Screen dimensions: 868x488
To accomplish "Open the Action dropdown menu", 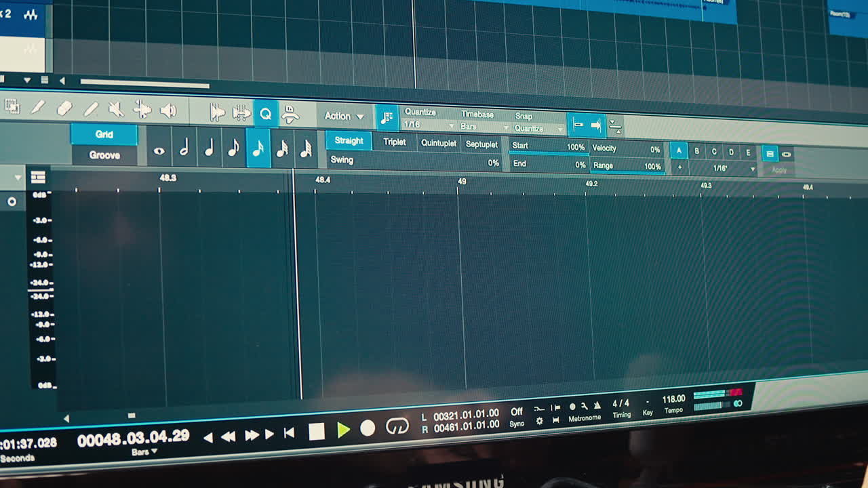I will click(x=344, y=116).
